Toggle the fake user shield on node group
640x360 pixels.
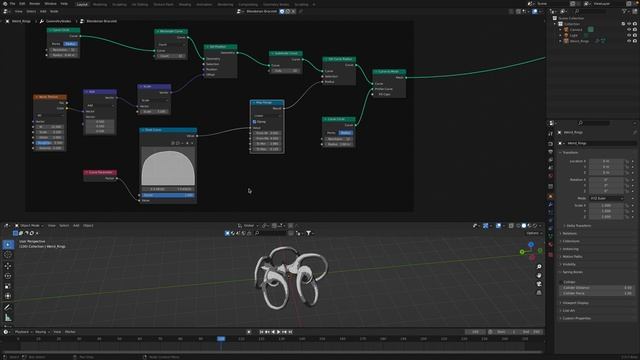pyautogui.click(x=282, y=11)
